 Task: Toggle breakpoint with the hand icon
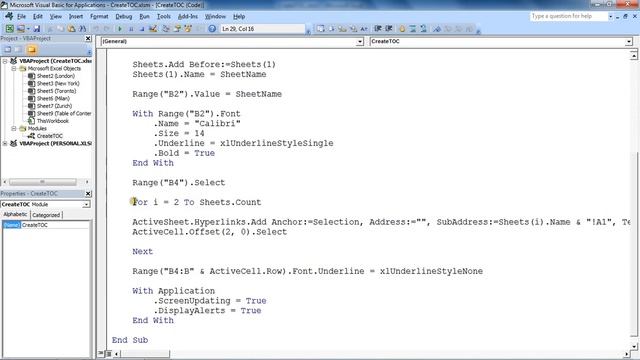point(402,29)
